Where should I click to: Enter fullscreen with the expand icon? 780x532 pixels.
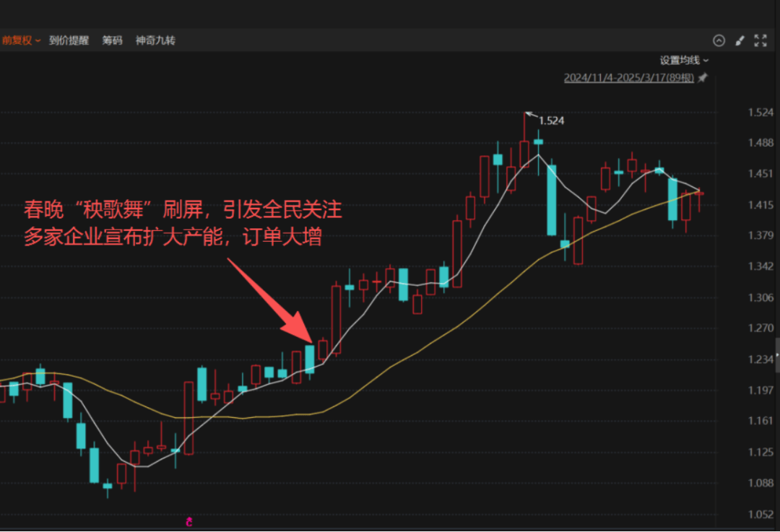(760, 40)
